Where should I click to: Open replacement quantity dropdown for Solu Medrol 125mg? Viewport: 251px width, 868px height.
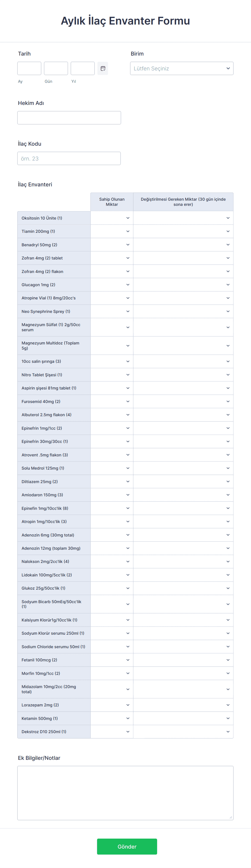pos(183,468)
